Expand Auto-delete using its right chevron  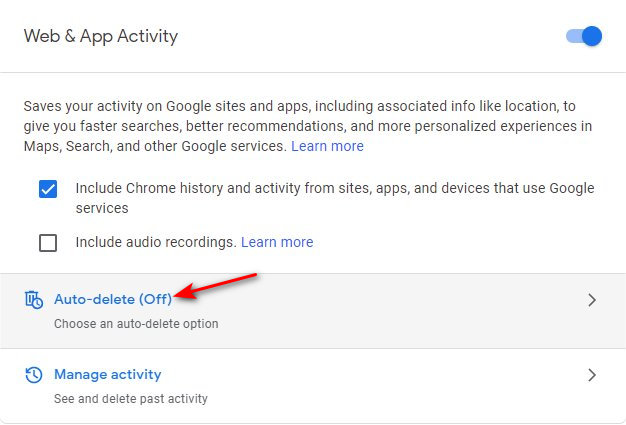(x=592, y=299)
